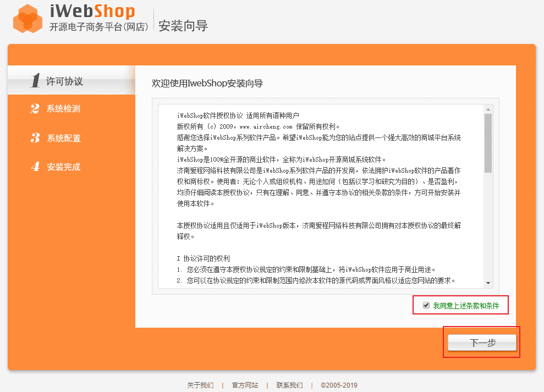
Task: Select step 3 系统配置 in sidebar
Action: (56, 138)
